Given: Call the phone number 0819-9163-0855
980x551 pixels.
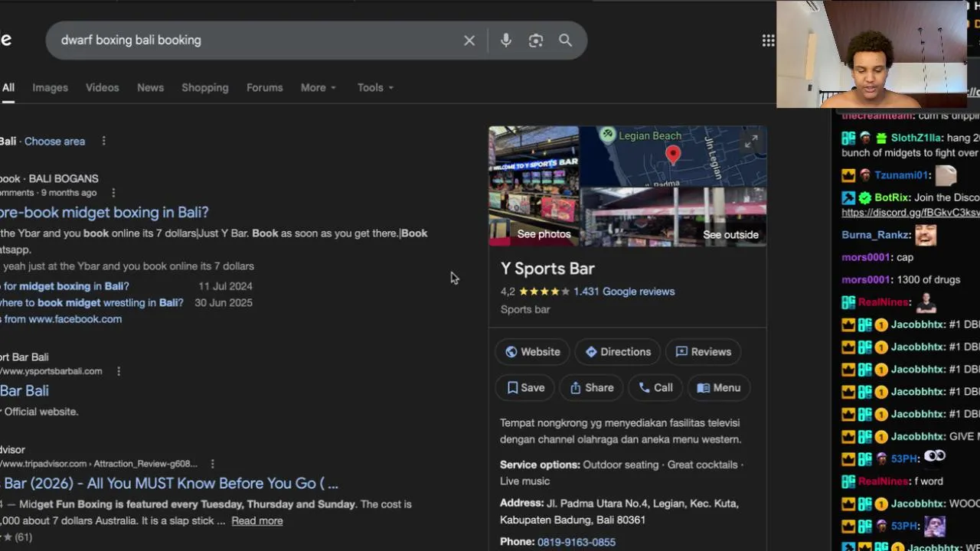Looking at the screenshot, I should coord(576,542).
